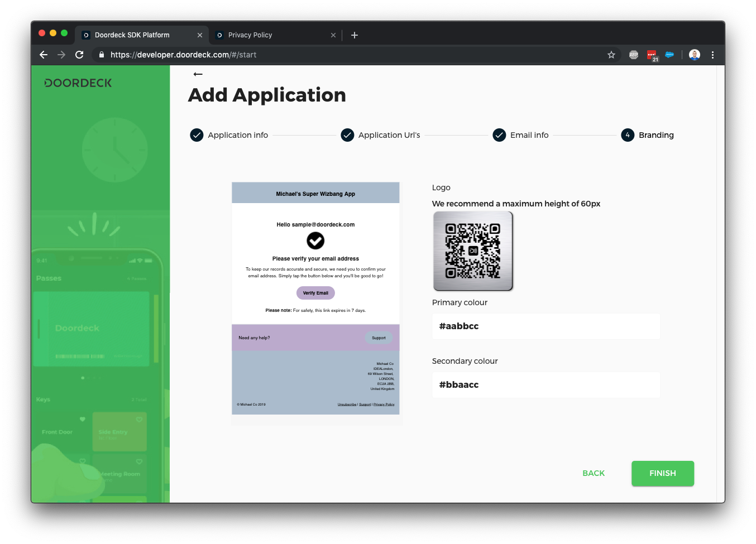Click the browser reload icon
756x544 pixels.
pos(79,55)
